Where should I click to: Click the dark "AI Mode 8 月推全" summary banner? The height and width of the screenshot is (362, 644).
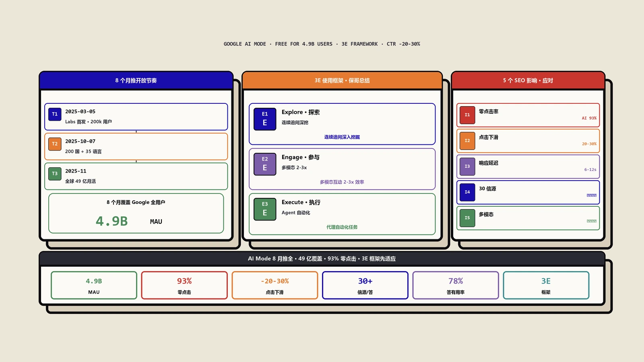322,259
